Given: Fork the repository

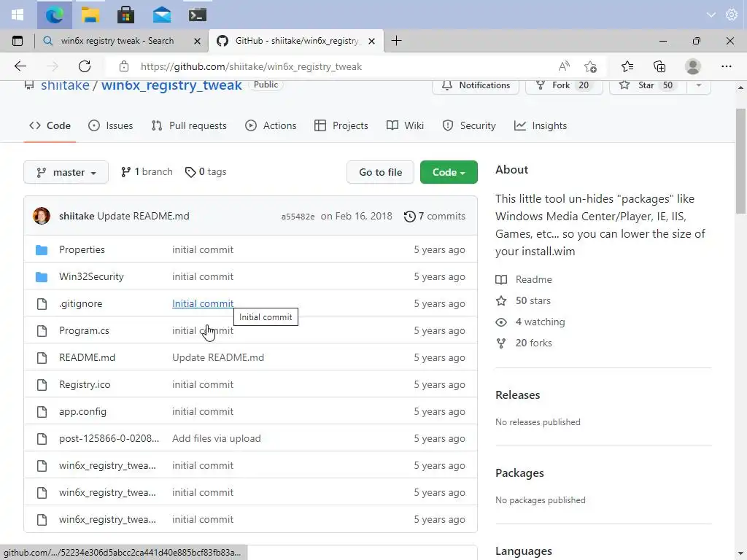Looking at the screenshot, I should click(564, 85).
